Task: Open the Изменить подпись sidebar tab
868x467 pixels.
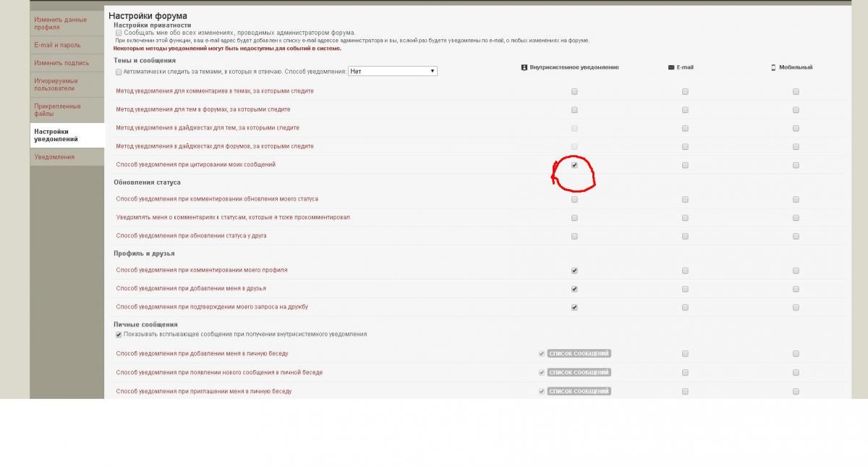Action: pos(67,63)
